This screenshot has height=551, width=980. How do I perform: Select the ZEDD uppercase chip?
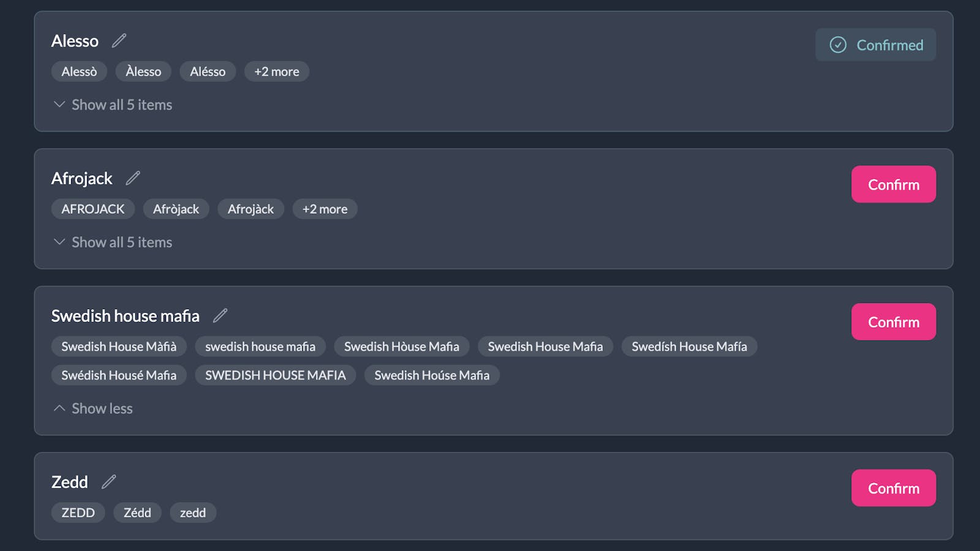(78, 513)
